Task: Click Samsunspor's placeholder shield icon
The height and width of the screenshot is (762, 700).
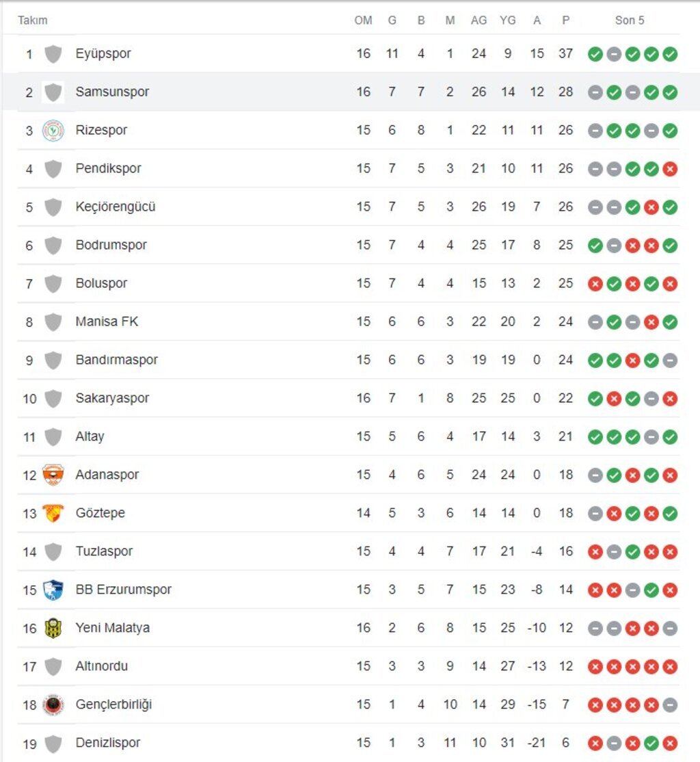Action: tap(53, 92)
